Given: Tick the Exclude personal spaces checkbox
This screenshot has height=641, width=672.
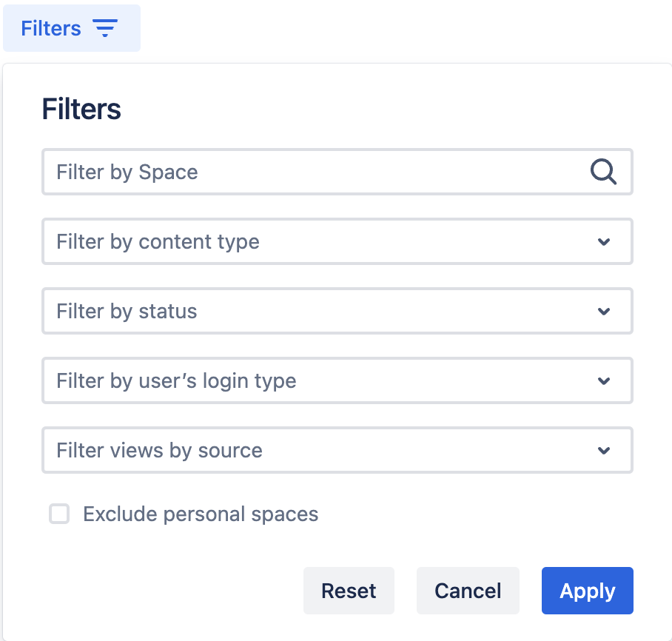Looking at the screenshot, I should [59, 514].
